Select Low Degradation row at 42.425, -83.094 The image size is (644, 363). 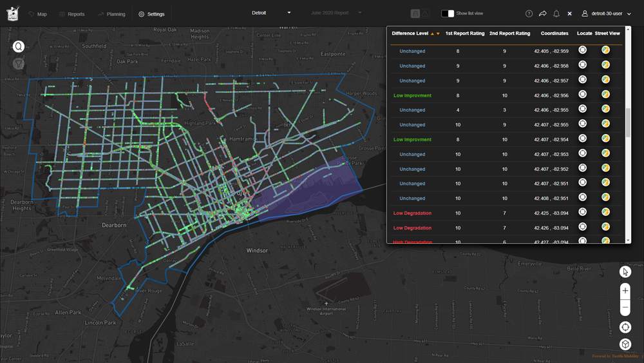click(x=506, y=213)
